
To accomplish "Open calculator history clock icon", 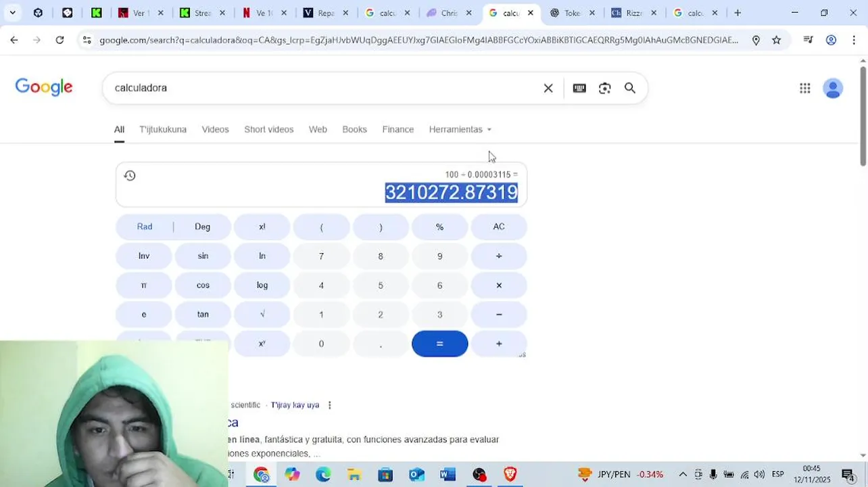I will (130, 176).
